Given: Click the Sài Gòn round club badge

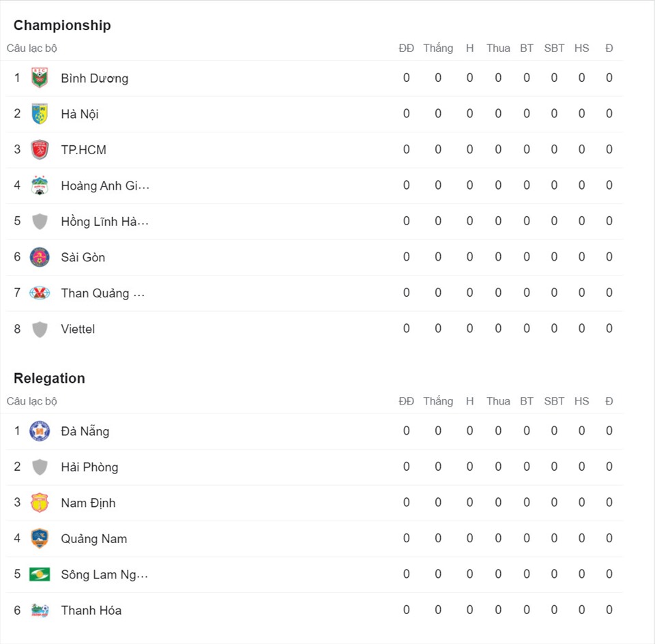Looking at the screenshot, I should pos(40,257).
